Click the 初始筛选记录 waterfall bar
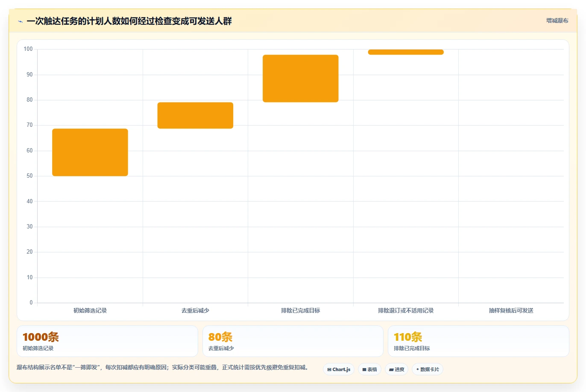Image resolution: width=586 pixels, height=392 pixels. coord(90,152)
